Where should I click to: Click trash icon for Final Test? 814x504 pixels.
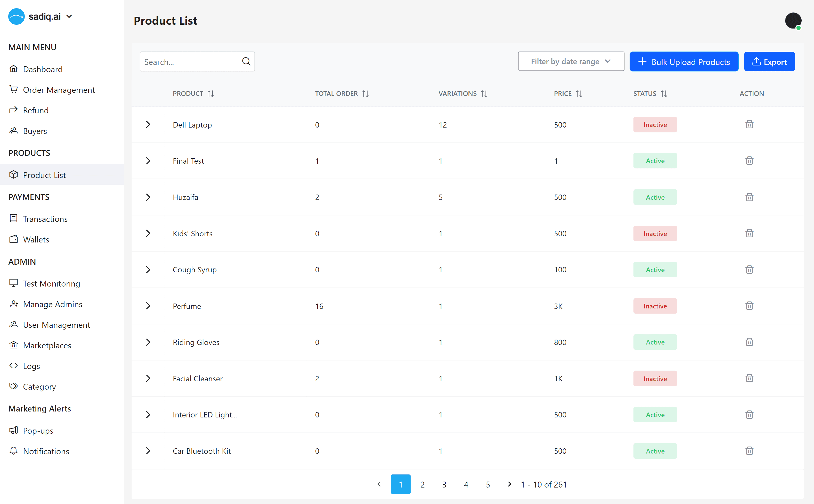[749, 161]
